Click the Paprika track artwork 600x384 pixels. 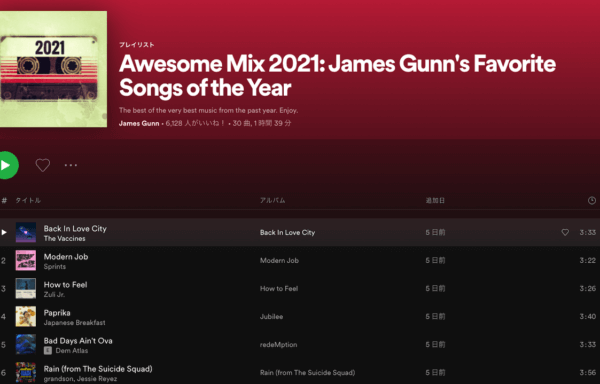pyautogui.click(x=26, y=316)
